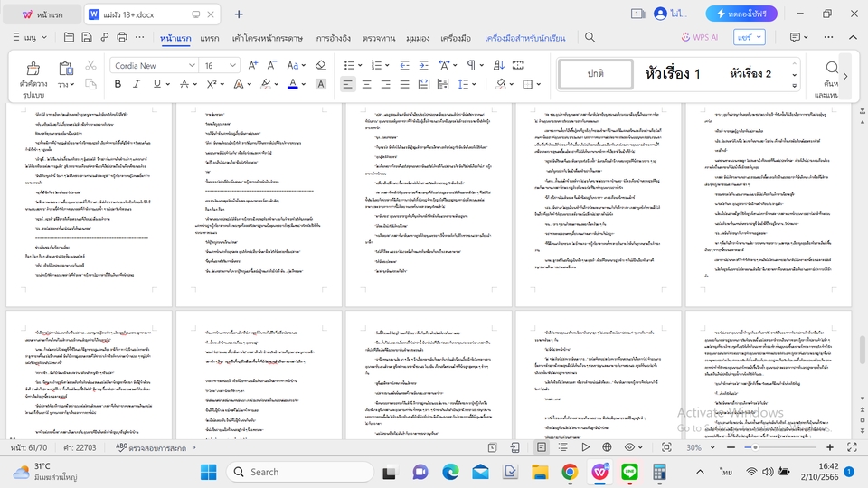
Task: Select Align Left paragraph alignment
Action: (x=347, y=84)
